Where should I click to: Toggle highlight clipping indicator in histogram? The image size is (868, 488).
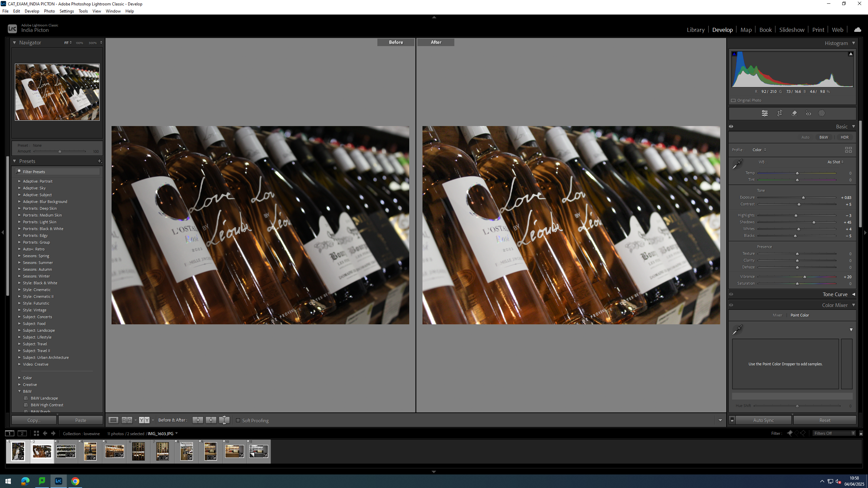(x=851, y=54)
